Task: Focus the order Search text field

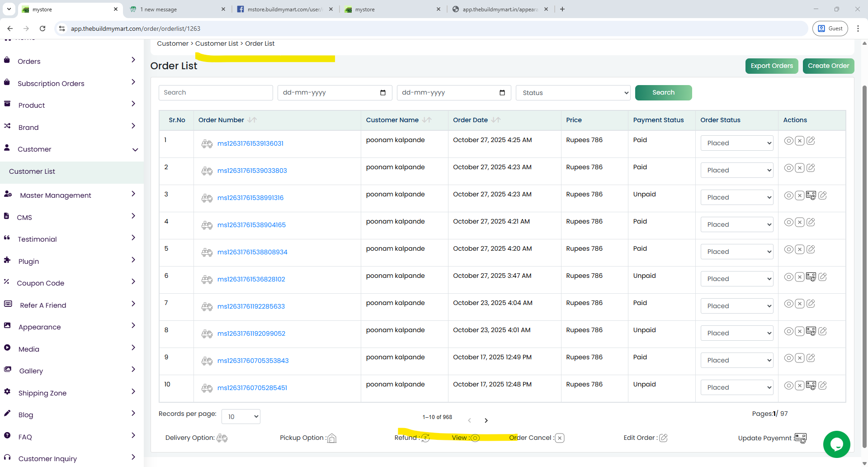Action: 216,93
